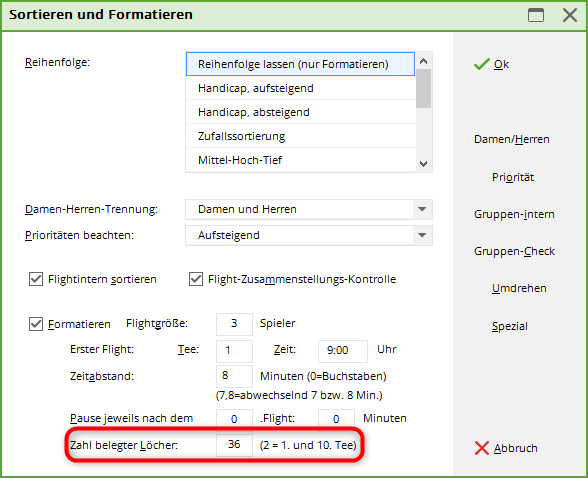Click the Gruppen-Check button
Screen dimensions: 588x478
click(x=514, y=251)
